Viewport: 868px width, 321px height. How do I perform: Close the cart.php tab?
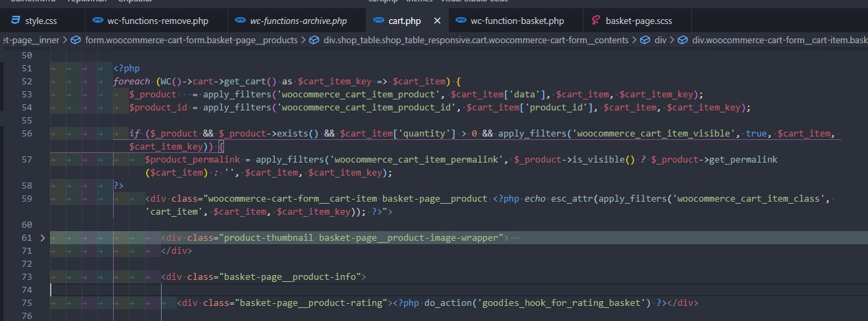[x=436, y=21]
